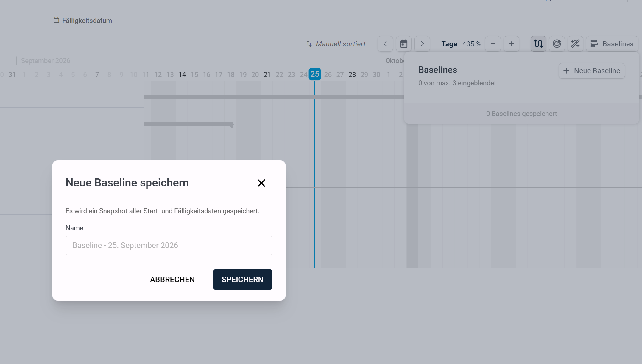Toggle the dependency arrows icon
This screenshot has width=642, height=364.
538,44
